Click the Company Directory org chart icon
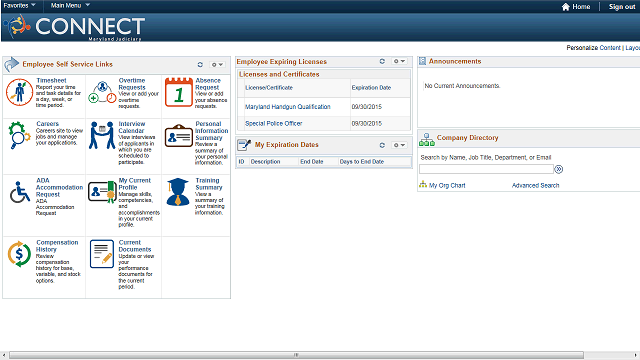The height and width of the screenshot is (360, 640). pyautogui.click(x=427, y=140)
